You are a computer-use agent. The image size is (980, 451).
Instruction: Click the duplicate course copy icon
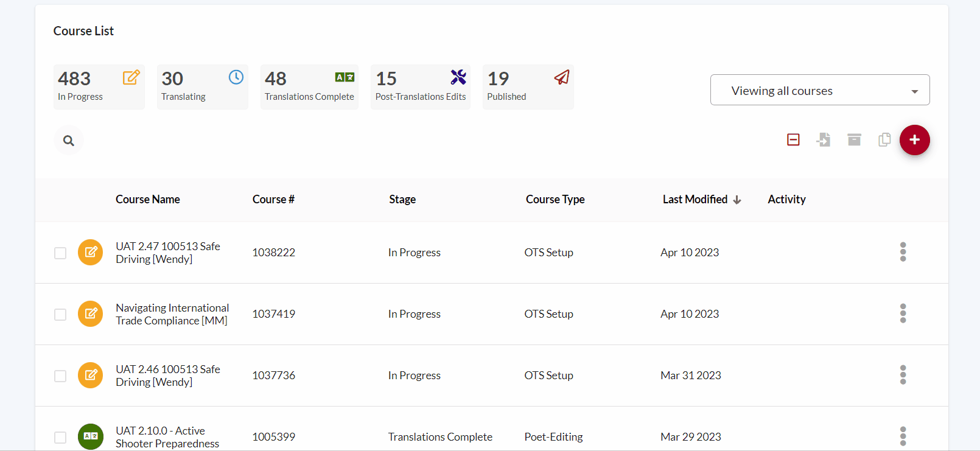884,140
